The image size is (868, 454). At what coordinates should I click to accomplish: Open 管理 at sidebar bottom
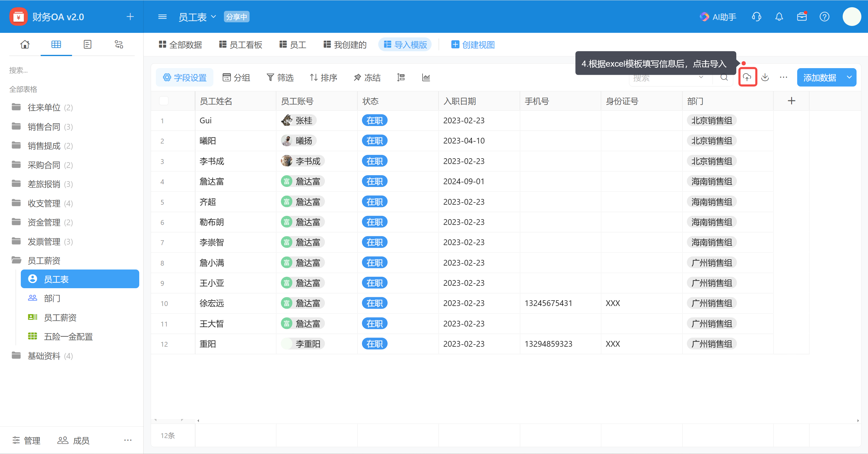[26, 440]
